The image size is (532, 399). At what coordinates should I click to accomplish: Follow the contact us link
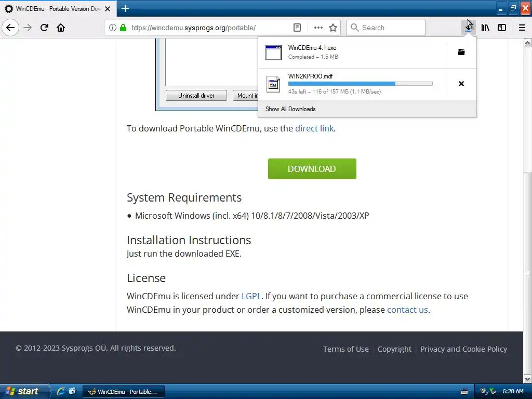click(x=407, y=310)
